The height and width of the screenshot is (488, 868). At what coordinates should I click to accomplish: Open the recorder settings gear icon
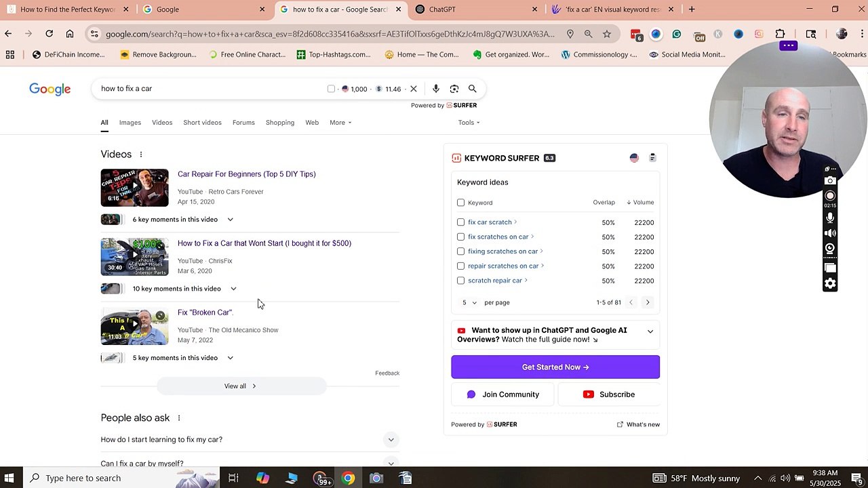pyautogui.click(x=830, y=283)
